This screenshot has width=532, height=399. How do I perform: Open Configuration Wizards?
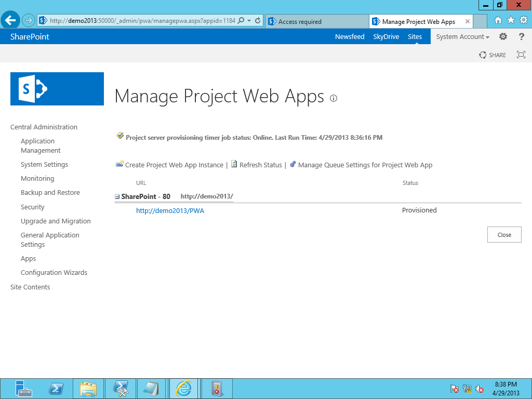point(54,272)
